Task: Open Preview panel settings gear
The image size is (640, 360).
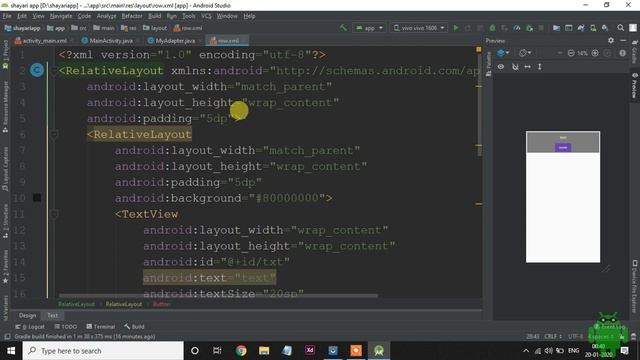Action: [611, 40]
